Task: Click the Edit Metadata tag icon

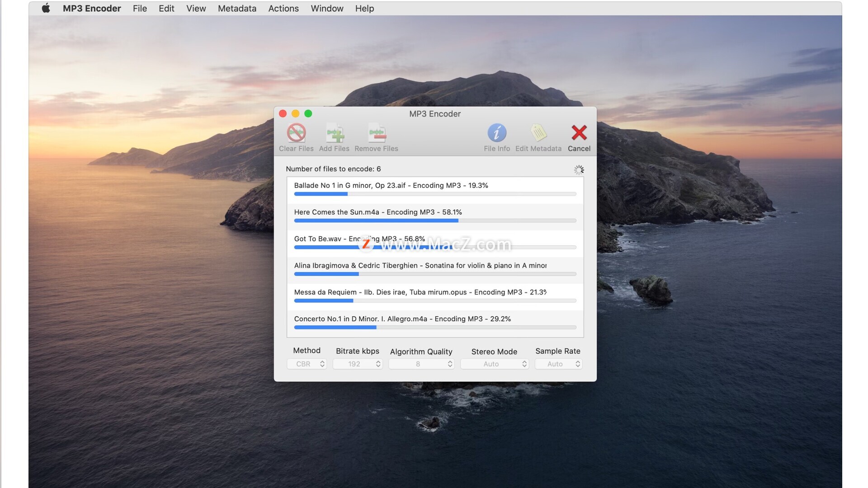Action: coord(538,133)
